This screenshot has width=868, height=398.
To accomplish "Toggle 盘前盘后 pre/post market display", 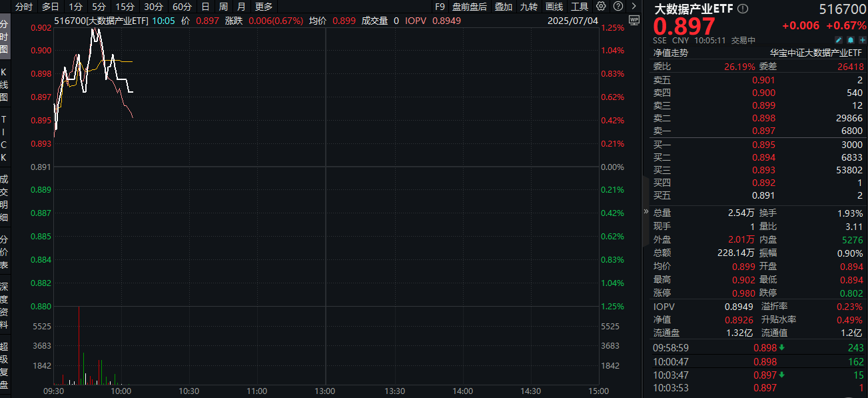I will pos(470,6).
